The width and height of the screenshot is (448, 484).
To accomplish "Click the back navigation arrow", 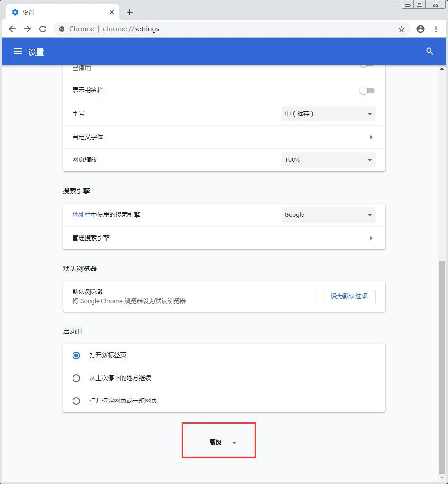I will click(x=12, y=29).
